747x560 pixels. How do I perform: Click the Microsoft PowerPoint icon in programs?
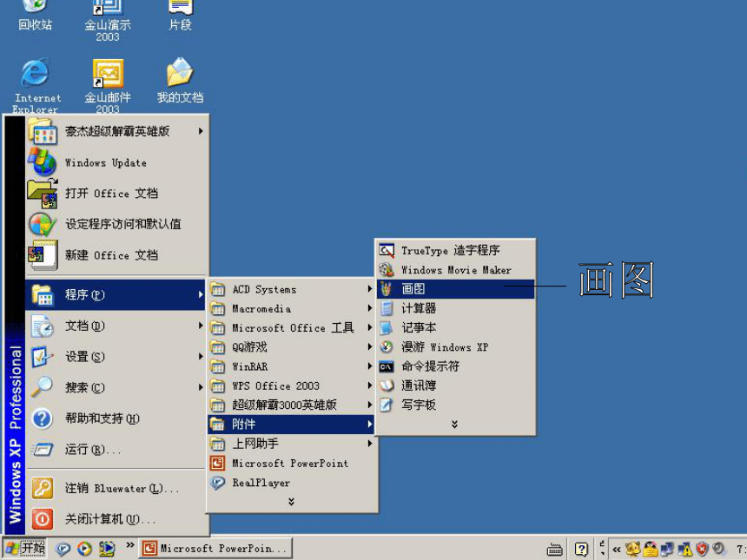click(218, 463)
